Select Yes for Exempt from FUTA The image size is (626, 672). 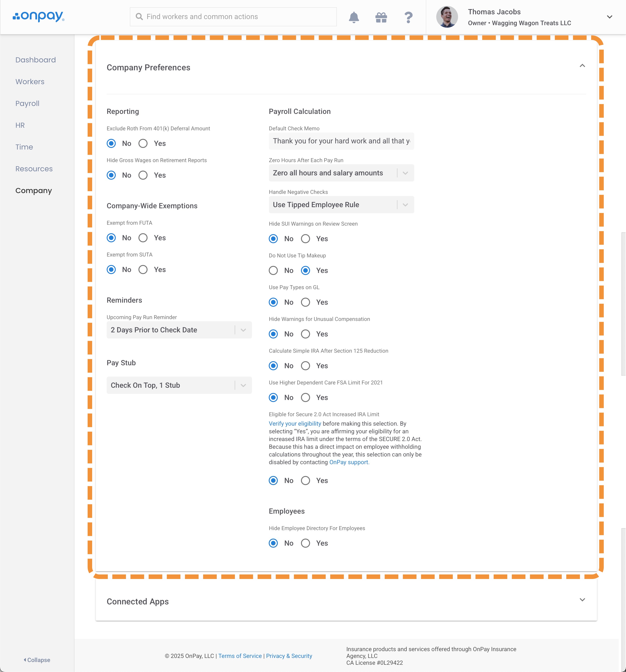pos(143,238)
